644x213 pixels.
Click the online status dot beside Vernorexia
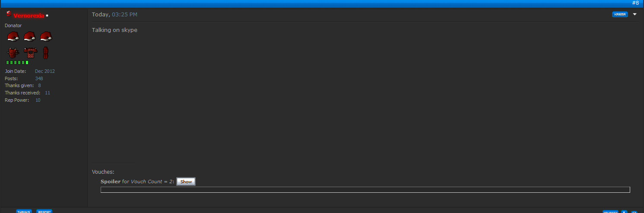pyautogui.click(x=47, y=16)
